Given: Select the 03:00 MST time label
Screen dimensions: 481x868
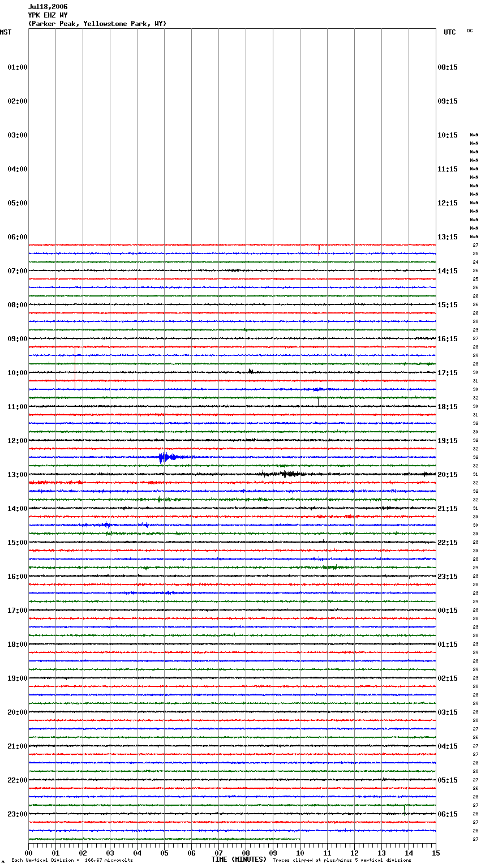Looking at the screenshot, I should pyautogui.click(x=18, y=135).
